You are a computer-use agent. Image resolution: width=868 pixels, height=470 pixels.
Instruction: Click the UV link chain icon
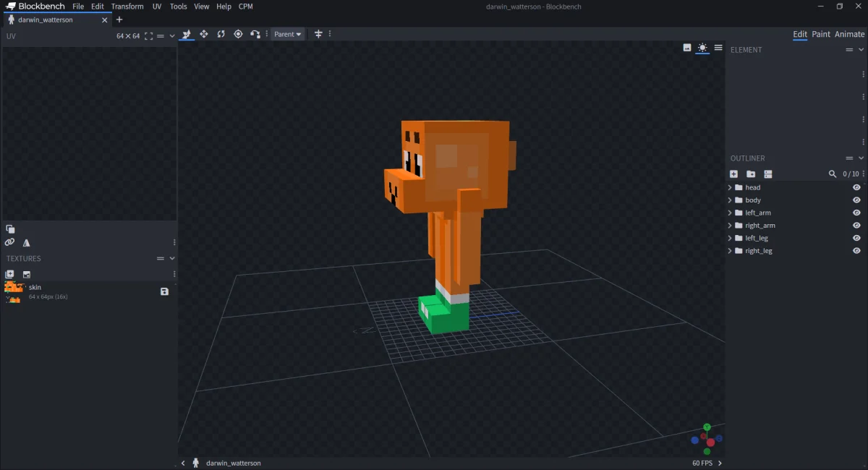(x=9, y=243)
